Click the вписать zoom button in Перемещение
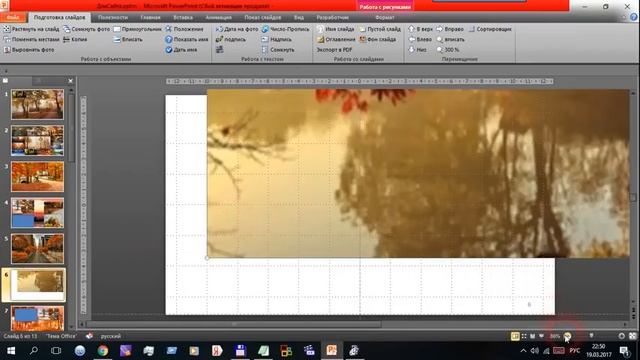Image resolution: width=640 pixels, height=360 pixels. pos(450,39)
